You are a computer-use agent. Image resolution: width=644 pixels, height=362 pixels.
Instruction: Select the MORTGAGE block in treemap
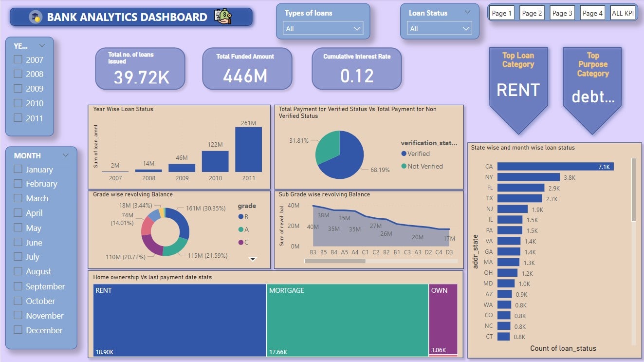[x=347, y=320]
